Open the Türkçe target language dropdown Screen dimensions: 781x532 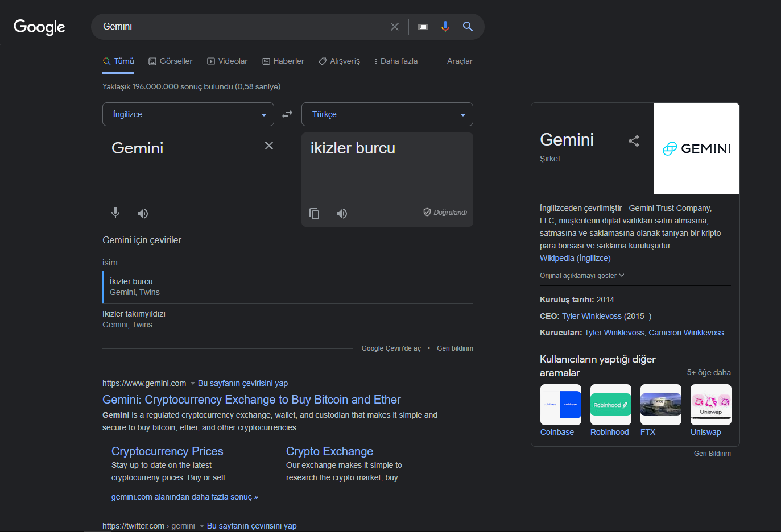(387, 114)
